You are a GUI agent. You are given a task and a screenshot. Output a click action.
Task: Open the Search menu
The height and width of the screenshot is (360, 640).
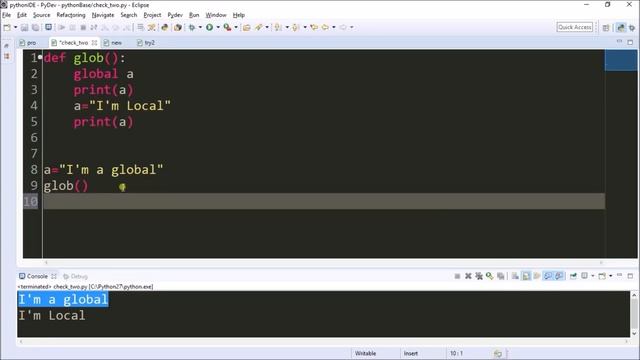pos(129,15)
